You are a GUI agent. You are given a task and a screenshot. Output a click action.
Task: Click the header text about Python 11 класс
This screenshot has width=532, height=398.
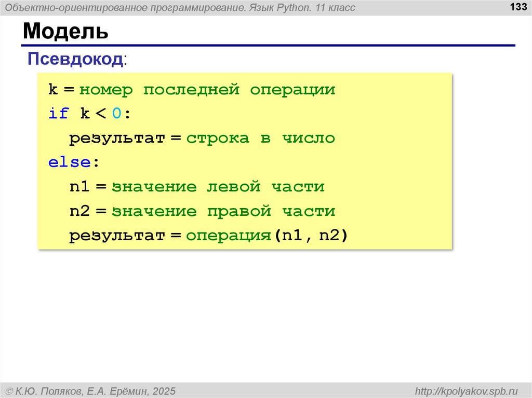click(x=181, y=8)
